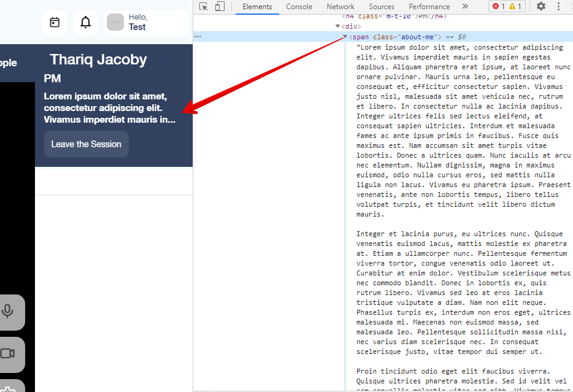The height and width of the screenshot is (392, 573).
Task: Click Leave the Session button
Action: tap(87, 144)
